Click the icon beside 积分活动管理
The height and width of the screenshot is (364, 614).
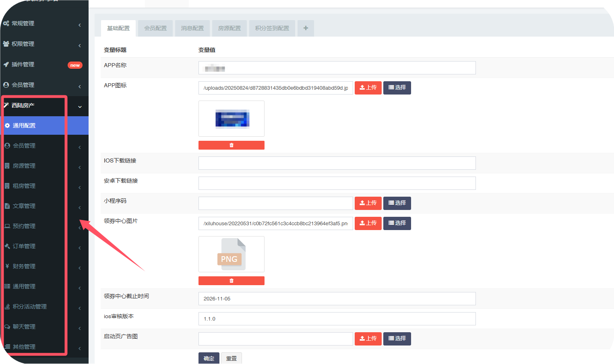[x=7, y=306]
